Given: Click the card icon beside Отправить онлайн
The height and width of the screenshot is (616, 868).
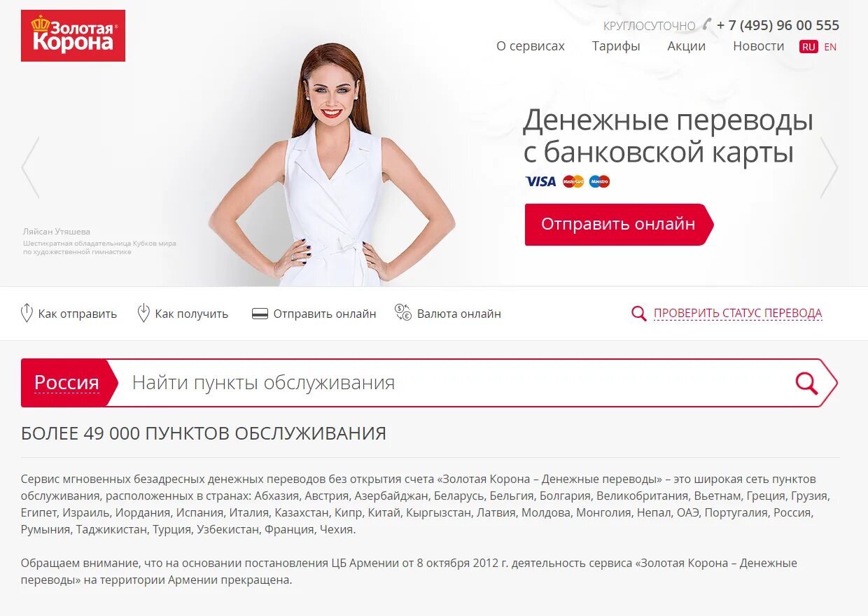Looking at the screenshot, I should click(260, 314).
